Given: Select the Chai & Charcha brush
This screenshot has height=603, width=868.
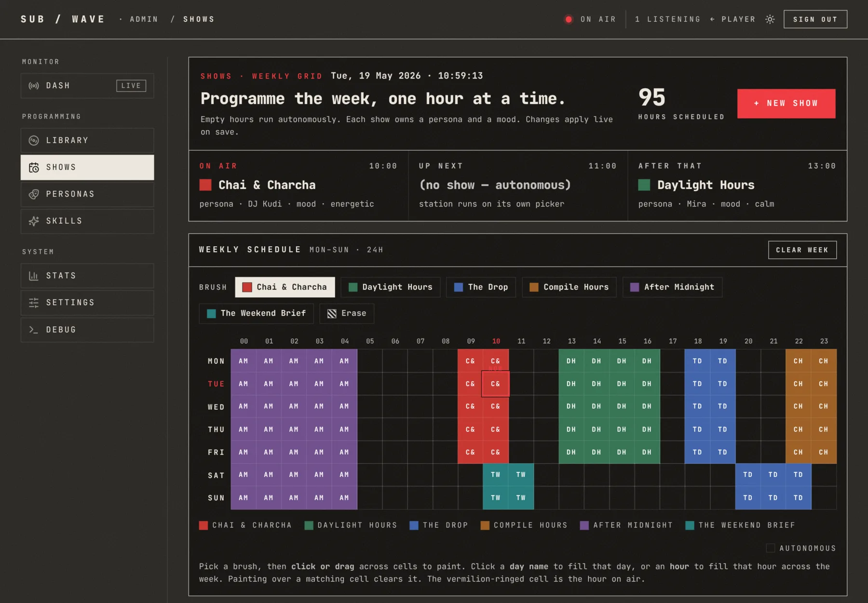Looking at the screenshot, I should tap(285, 287).
